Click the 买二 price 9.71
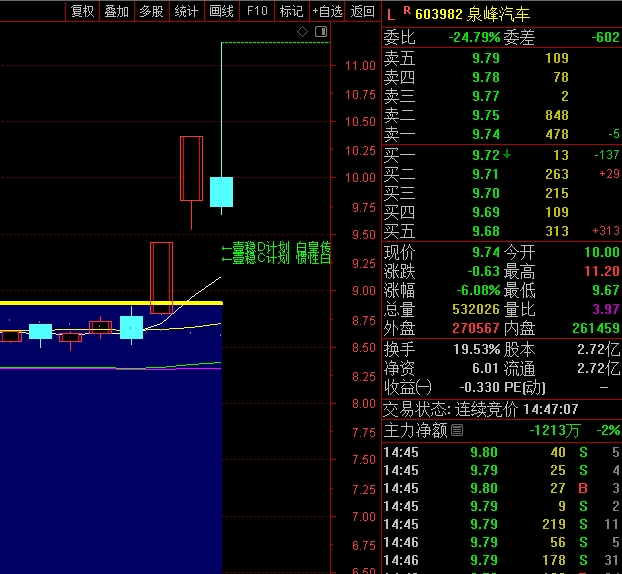This screenshot has height=574, width=622. 486,174
